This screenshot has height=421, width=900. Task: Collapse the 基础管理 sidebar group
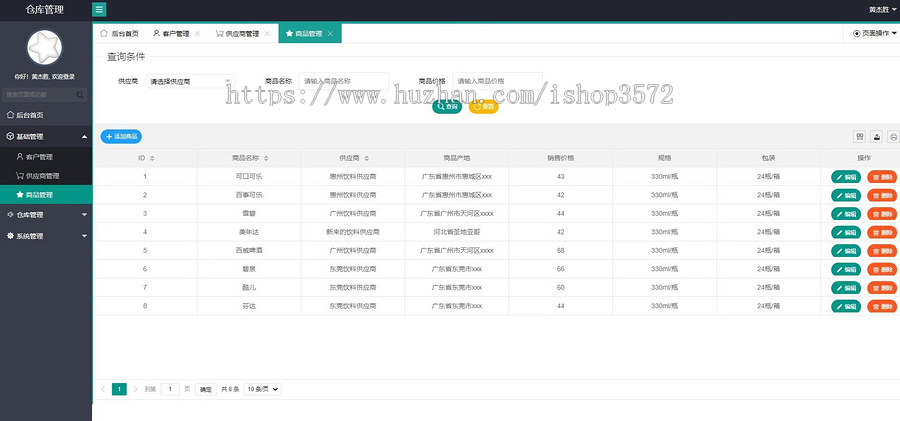pos(46,137)
